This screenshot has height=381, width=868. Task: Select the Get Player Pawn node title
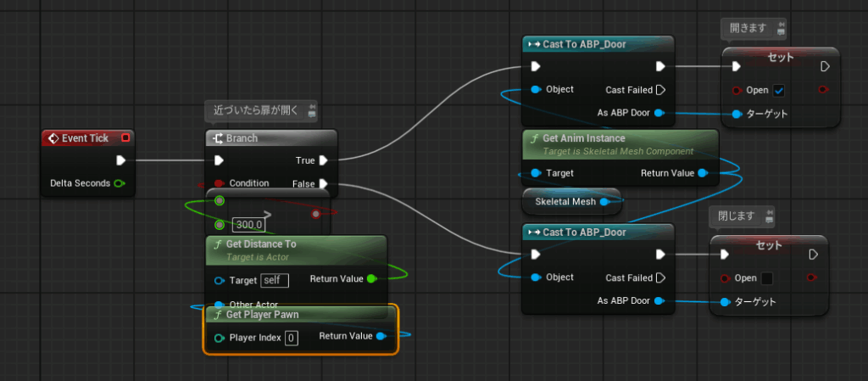(263, 315)
